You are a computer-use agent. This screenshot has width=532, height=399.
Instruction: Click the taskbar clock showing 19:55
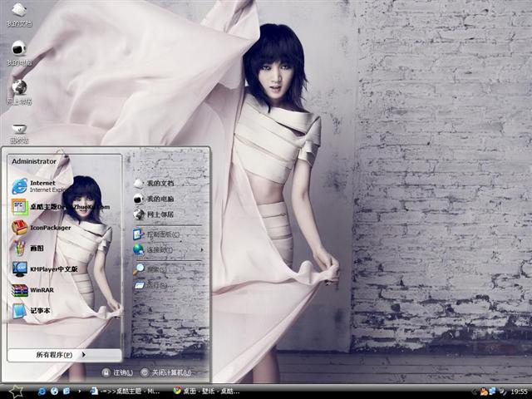519,391
